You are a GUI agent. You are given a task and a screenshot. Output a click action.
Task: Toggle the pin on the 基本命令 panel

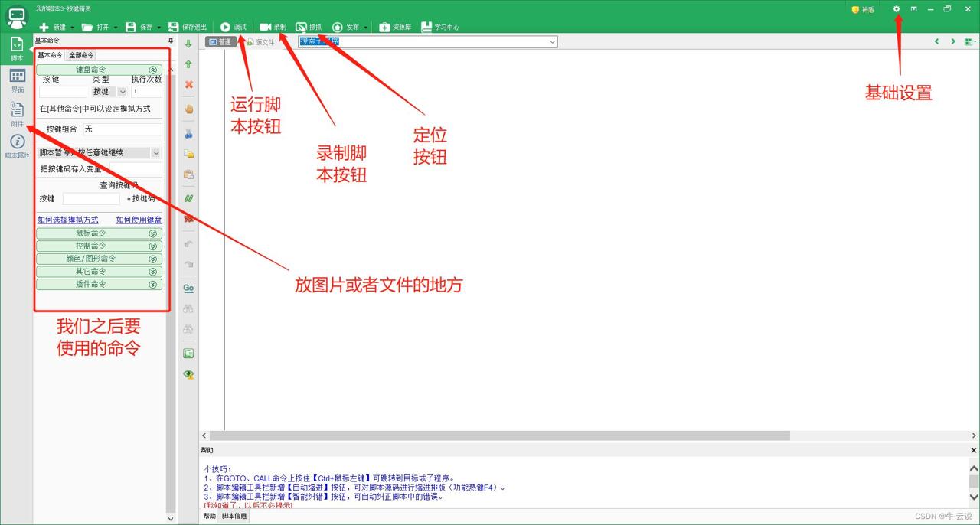click(x=170, y=41)
